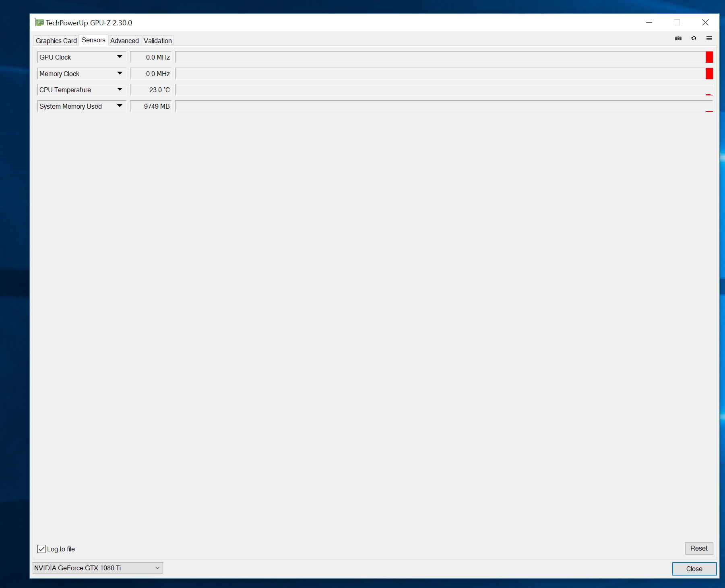The image size is (725, 588).
Task: Click the GPU Clock 0.0 MHz value
Action: coord(151,57)
